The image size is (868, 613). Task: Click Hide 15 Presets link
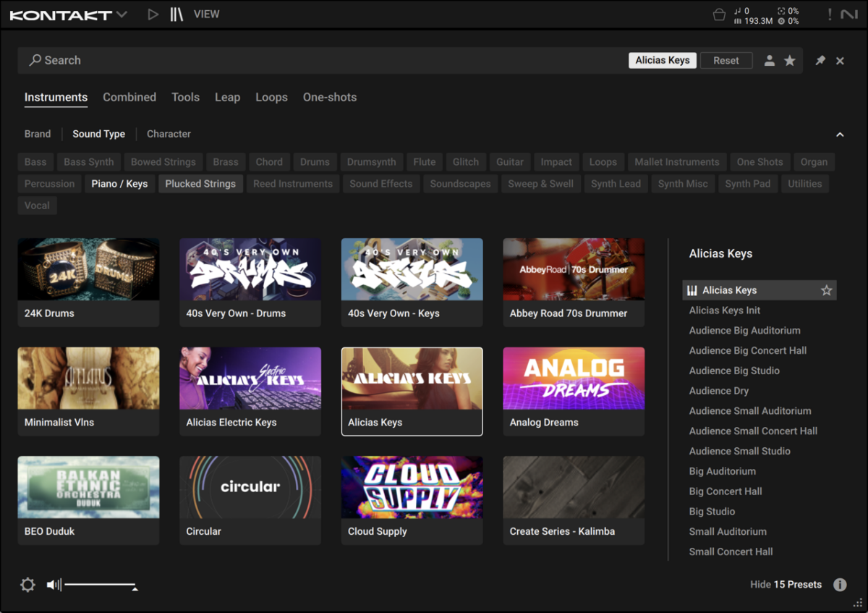(786, 584)
